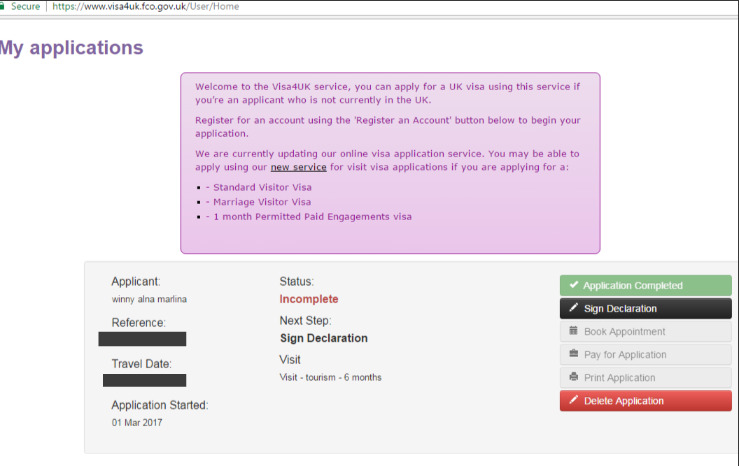Click the briefcase icon for Pay for Application

pos(573,354)
